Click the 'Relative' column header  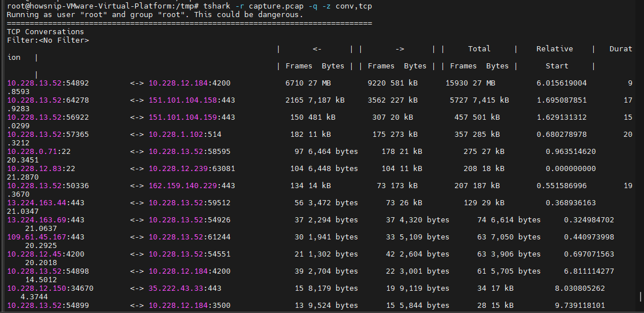coord(554,49)
